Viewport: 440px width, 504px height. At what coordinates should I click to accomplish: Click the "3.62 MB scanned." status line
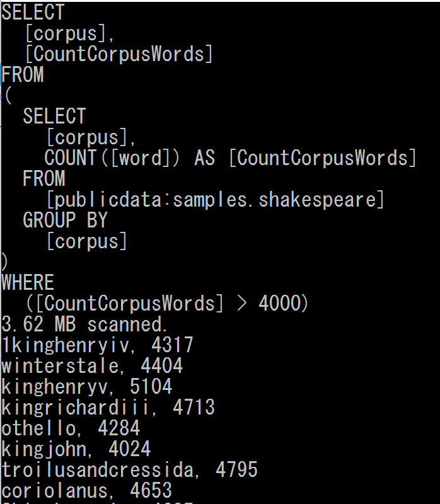coord(84,324)
